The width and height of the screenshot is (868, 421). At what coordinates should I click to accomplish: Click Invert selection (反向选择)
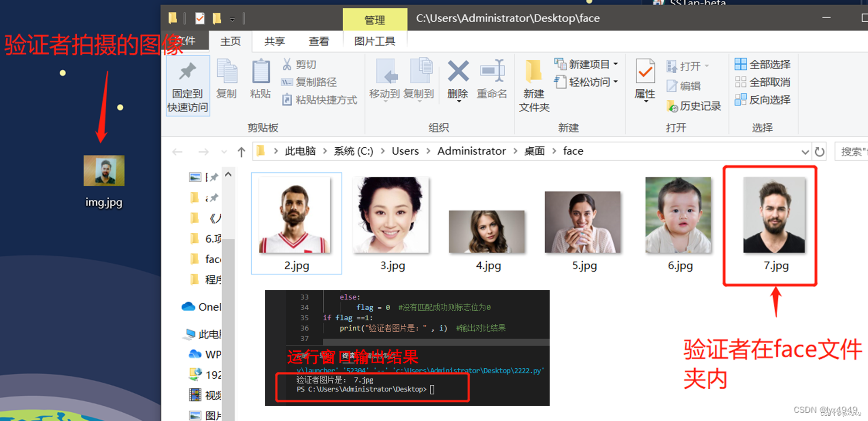[x=763, y=100]
